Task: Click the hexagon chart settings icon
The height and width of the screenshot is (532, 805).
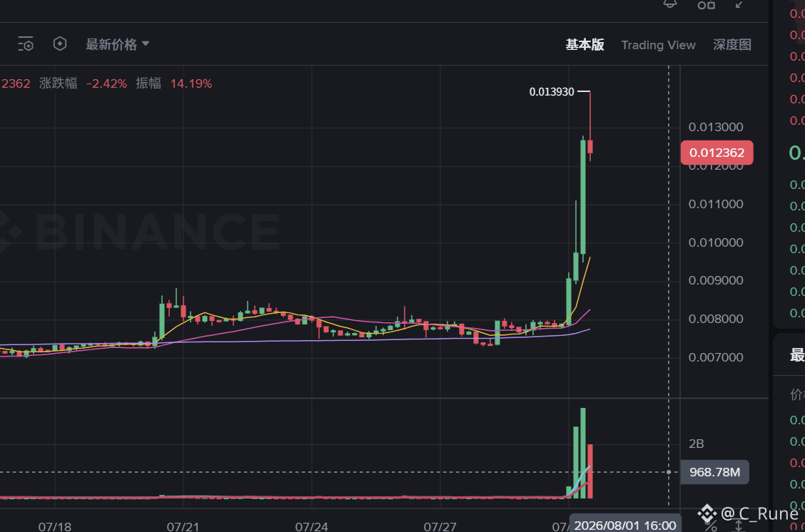Action: (x=60, y=44)
